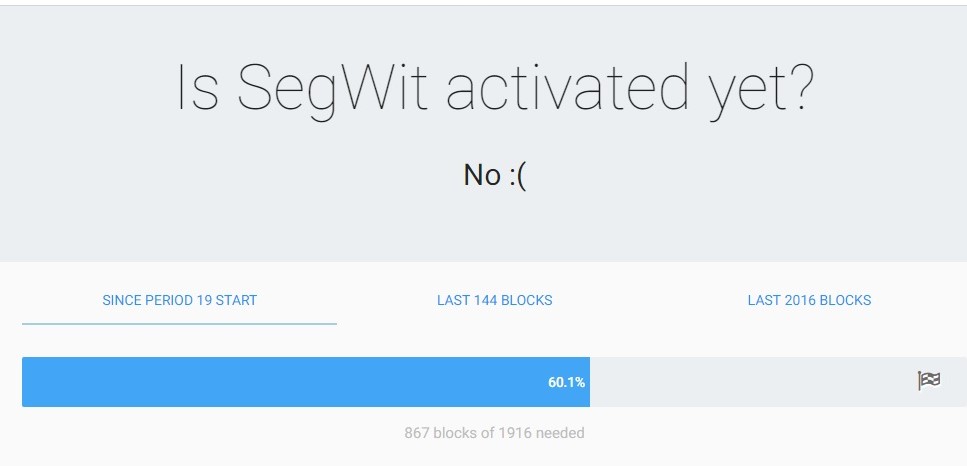This screenshot has height=466, width=967.
Task: Click the word 'yet' in the heading
Action: tap(744, 92)
